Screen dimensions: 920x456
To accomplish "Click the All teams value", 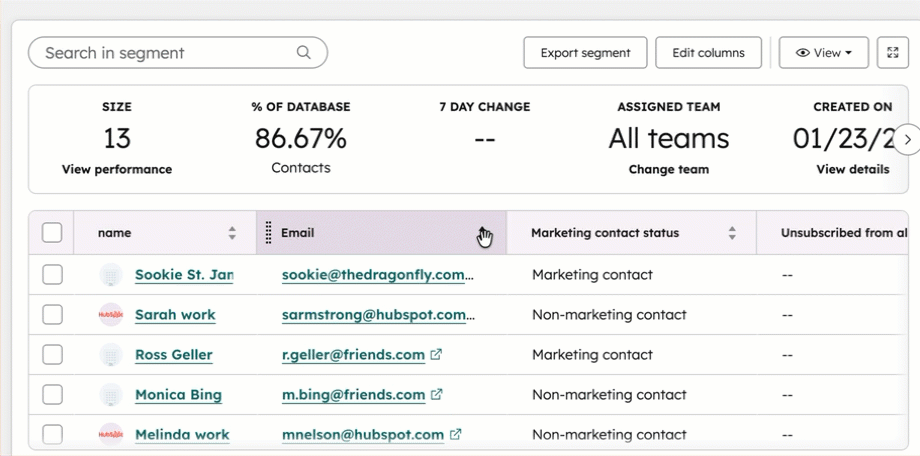I will (x=669, y=139).
